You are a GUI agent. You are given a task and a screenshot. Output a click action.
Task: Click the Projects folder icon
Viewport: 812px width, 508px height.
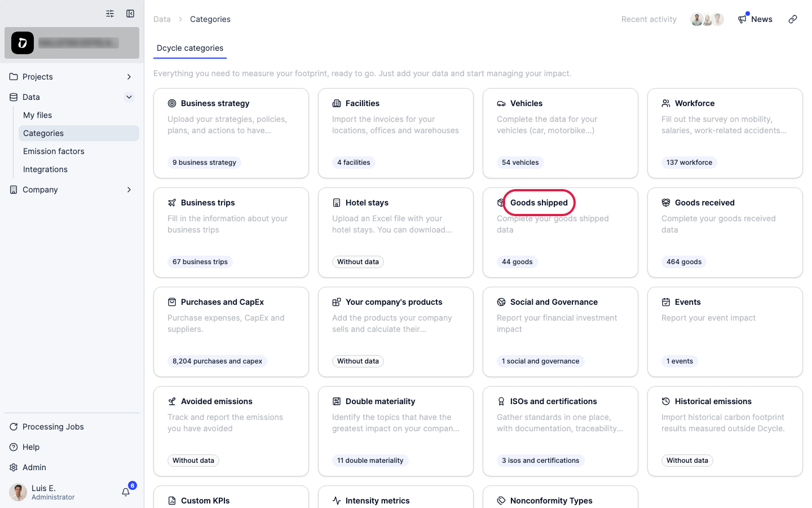pos(14,77)
